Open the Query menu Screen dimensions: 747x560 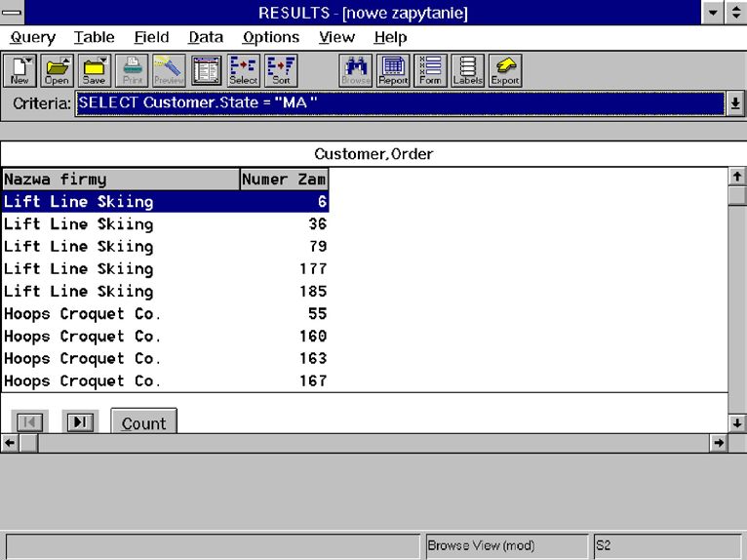pos(32,37)
